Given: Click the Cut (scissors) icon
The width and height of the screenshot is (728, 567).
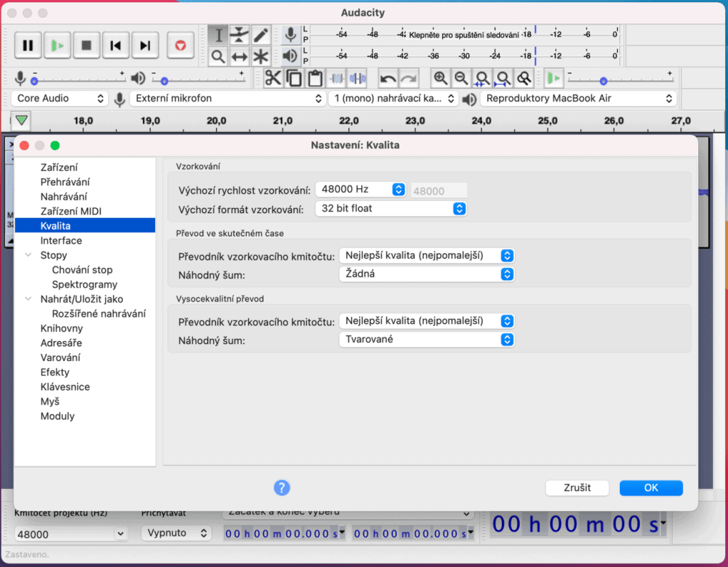Looking at the screenshot, I should (x=273, y=78).
